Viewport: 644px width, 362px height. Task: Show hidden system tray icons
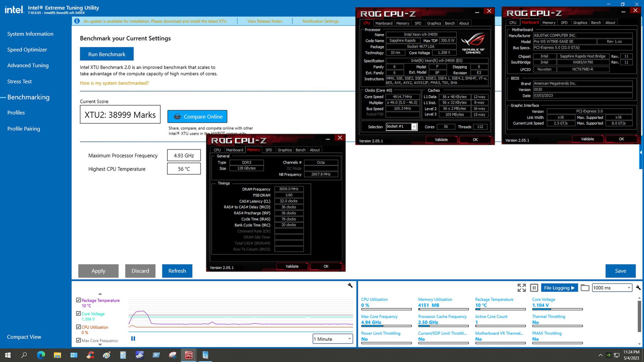600,355
